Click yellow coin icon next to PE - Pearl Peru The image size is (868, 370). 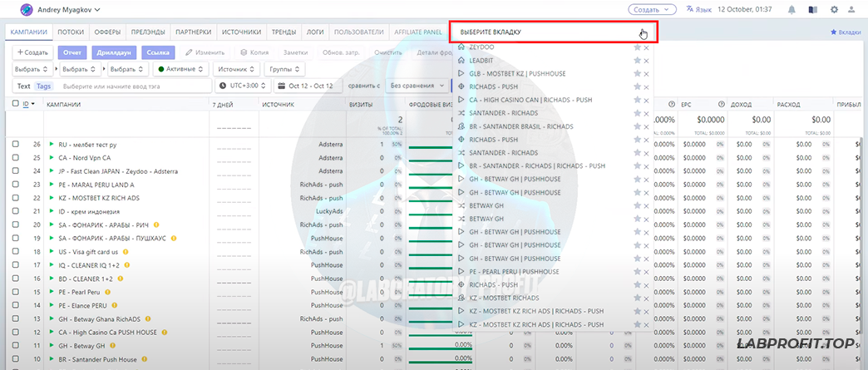(107, 292)
